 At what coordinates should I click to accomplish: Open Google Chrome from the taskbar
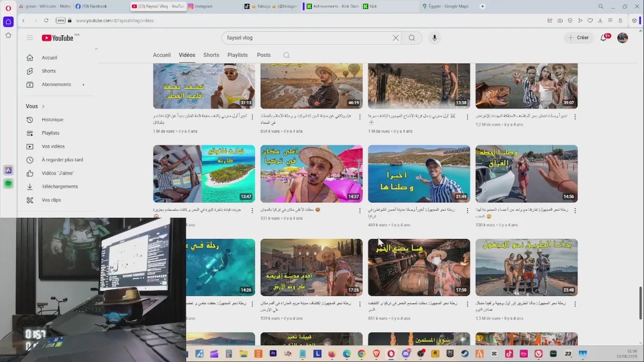point(361,354)
